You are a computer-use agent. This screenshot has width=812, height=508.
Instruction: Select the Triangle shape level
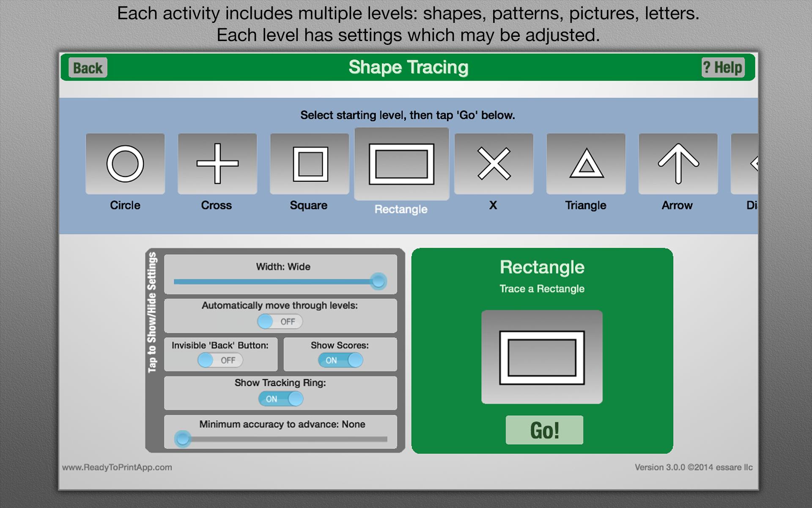[x=586, y=164]
